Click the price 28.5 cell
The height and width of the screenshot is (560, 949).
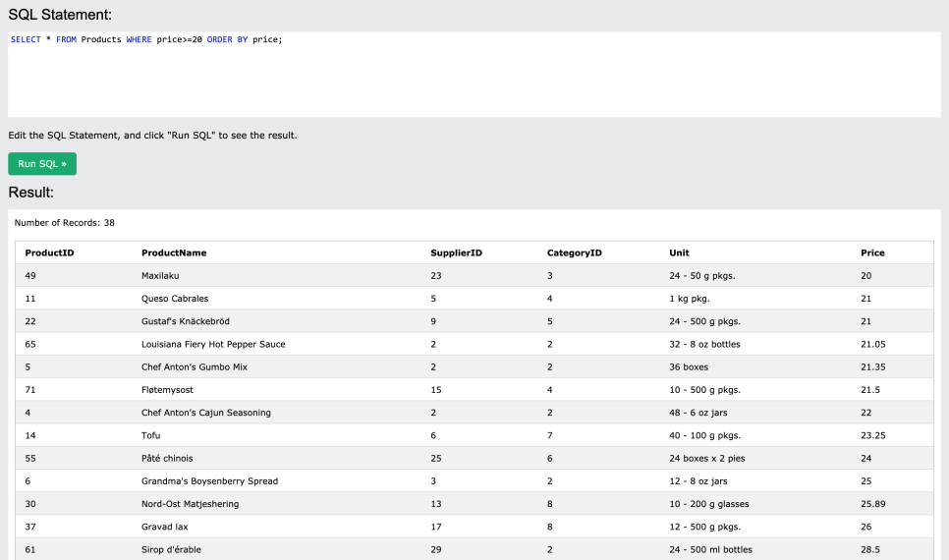[870, 550]
